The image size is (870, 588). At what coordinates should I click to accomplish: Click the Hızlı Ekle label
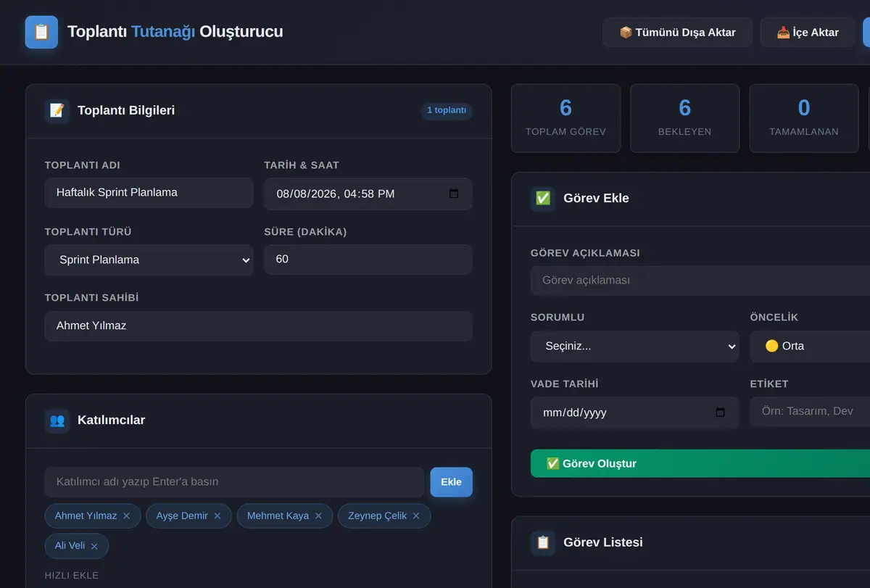pos(72,576)
